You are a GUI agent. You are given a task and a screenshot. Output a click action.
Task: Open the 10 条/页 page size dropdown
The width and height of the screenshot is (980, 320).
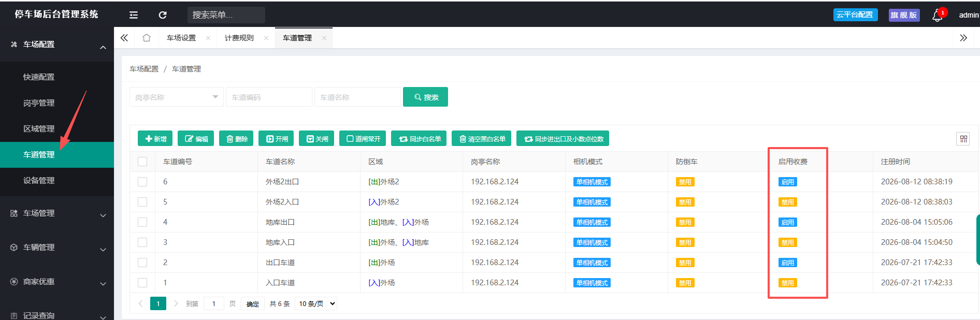pos(316,303)
